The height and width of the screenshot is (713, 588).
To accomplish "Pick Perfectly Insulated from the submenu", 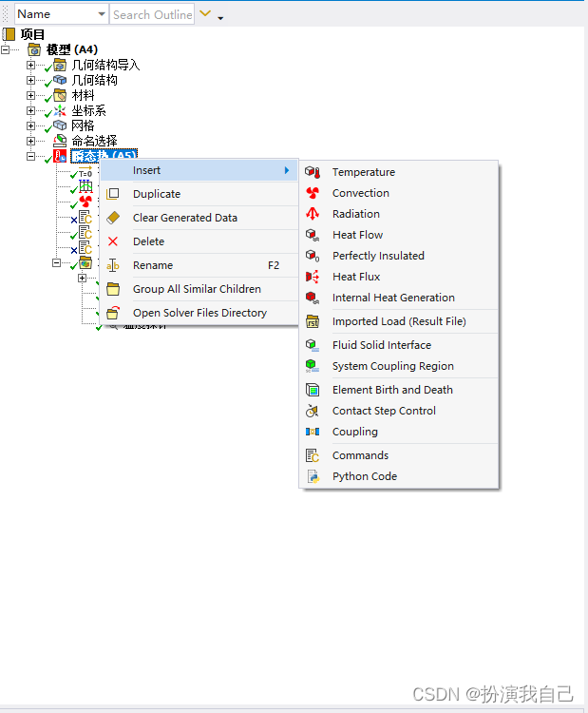I will pyautogui.click(x=378, y=256).
